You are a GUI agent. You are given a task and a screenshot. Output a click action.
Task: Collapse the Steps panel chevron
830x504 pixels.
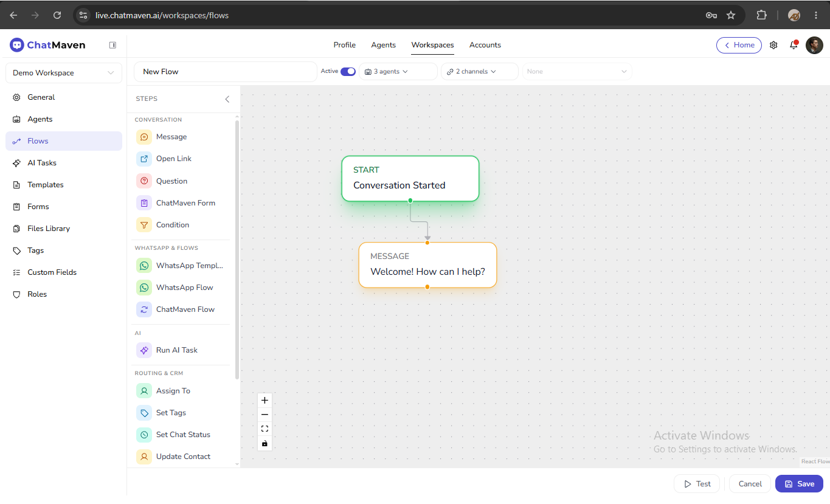coord(227,99)
